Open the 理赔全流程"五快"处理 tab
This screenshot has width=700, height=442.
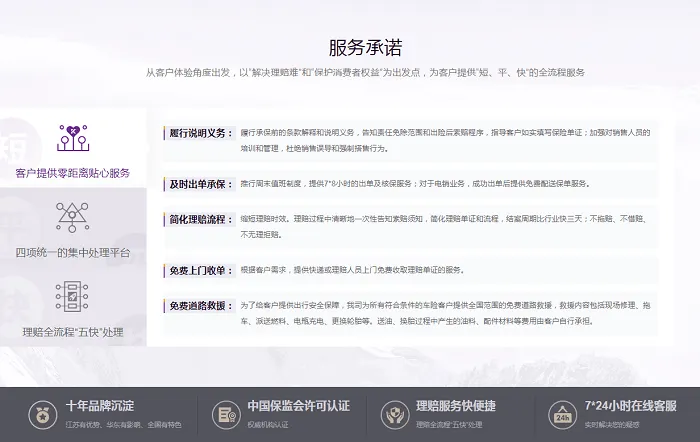(x=72, y=332)
